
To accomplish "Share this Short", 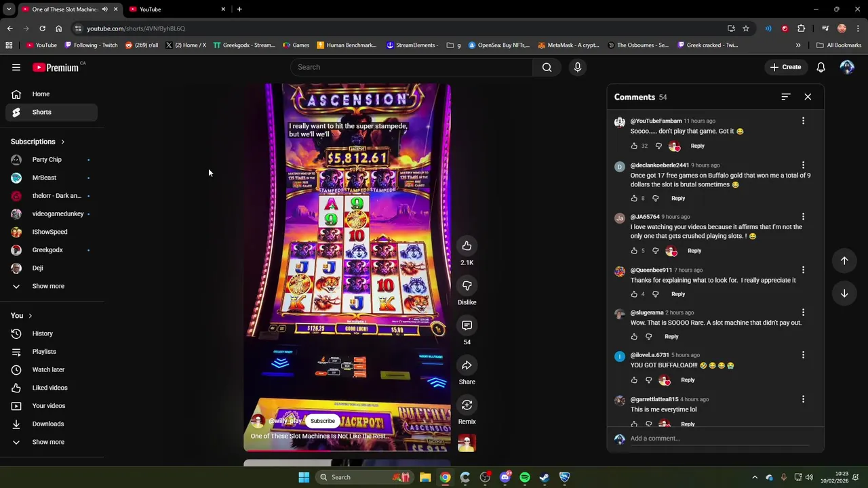I will [x=467, y=365].
